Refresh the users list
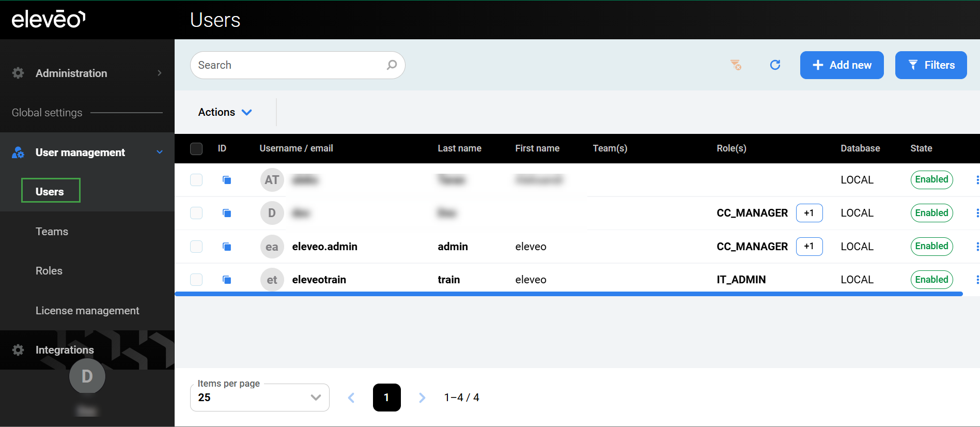 point(775,65)
